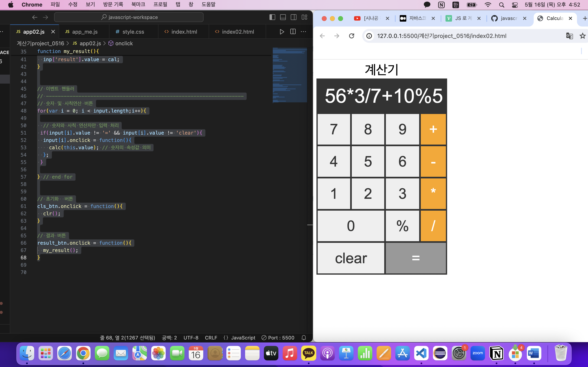
Task: Run the current file with play icon
Action: pyautogui.click(x=282, y=32)
